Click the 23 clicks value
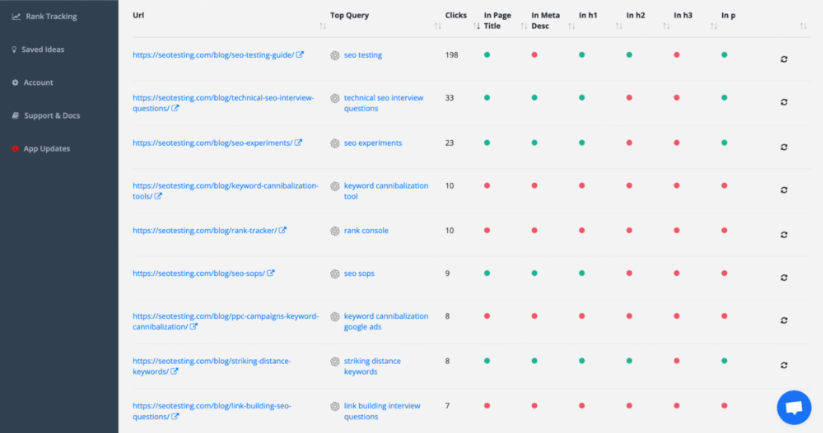This screenshot has height=433, width=823. (x=449, y=143)
